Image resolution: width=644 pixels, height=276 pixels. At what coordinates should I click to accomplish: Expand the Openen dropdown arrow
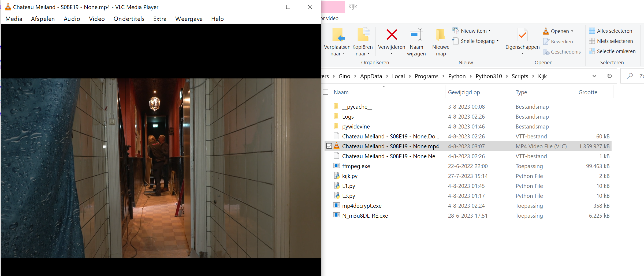coord(572,31)
